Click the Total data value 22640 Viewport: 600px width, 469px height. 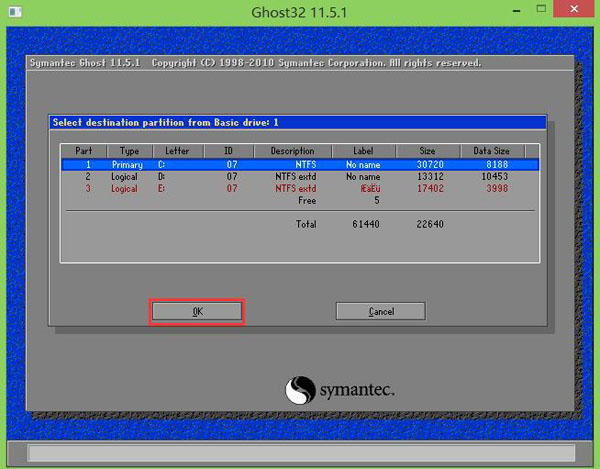430,224
